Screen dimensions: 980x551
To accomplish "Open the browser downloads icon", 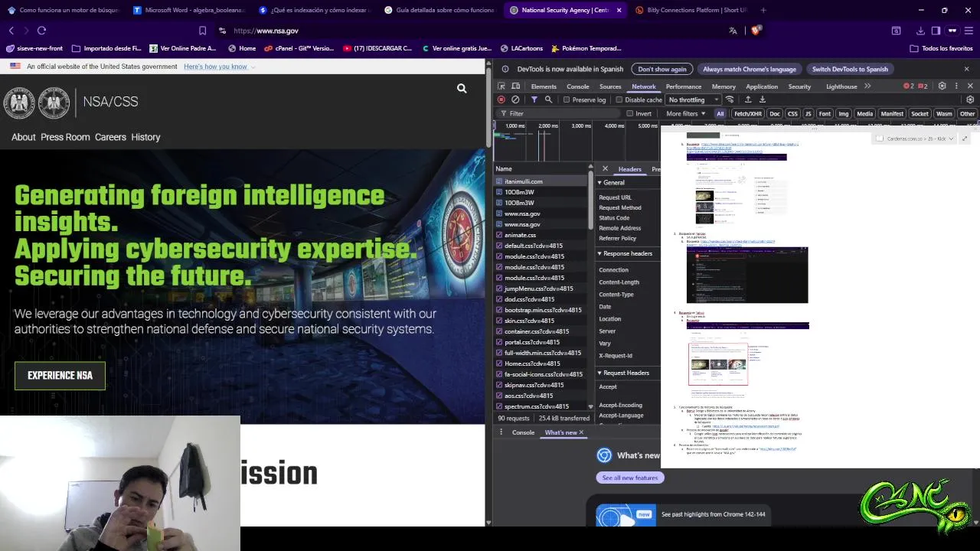I will tap(920, 31).
